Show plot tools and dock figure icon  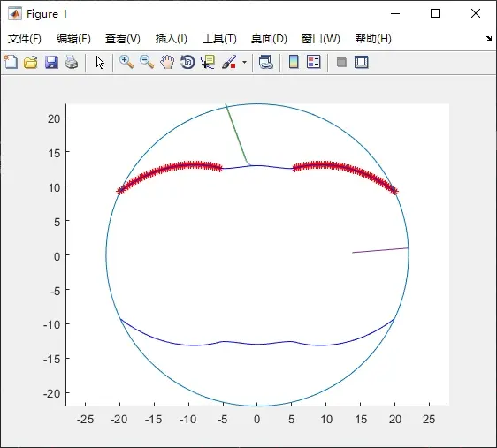pyautogui.click(x=362, y=62)
